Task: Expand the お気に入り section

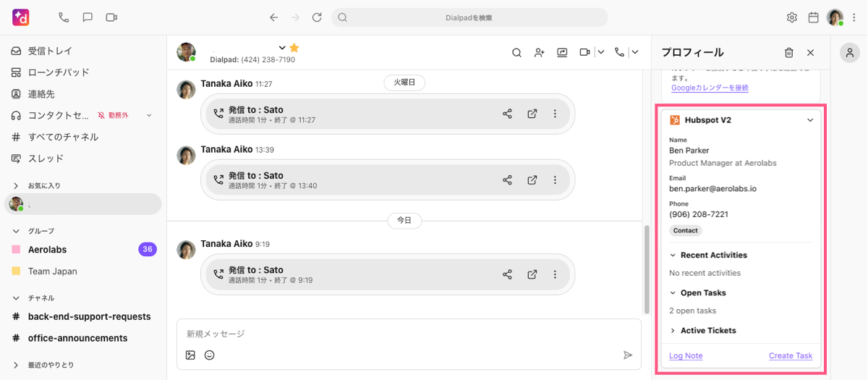Action: [x=16, y=186]
